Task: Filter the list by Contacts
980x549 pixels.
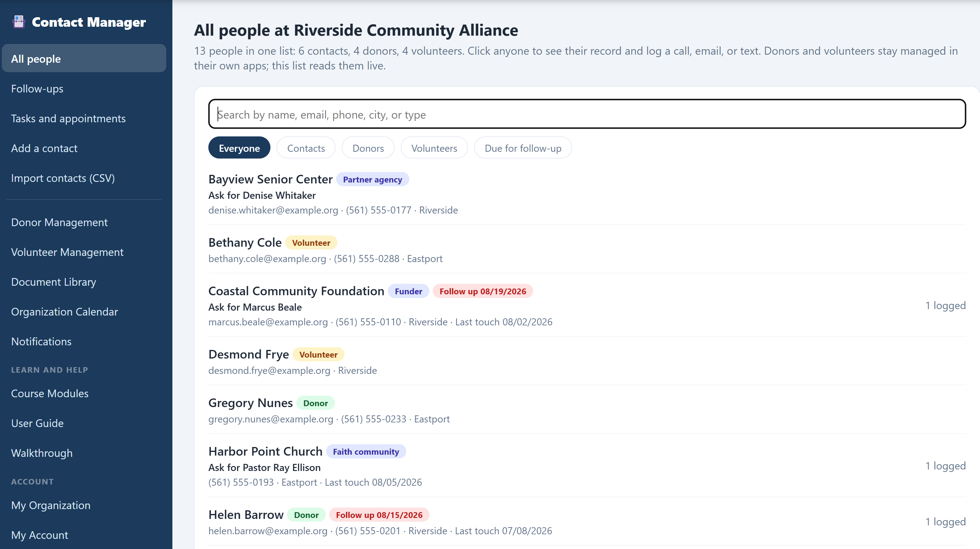Action: 306,148
